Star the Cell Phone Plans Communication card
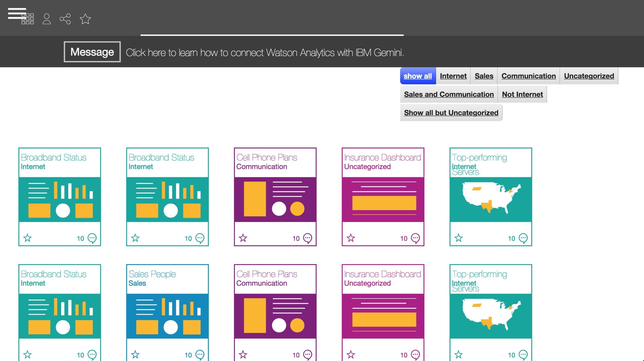 [x=242, y=238]
